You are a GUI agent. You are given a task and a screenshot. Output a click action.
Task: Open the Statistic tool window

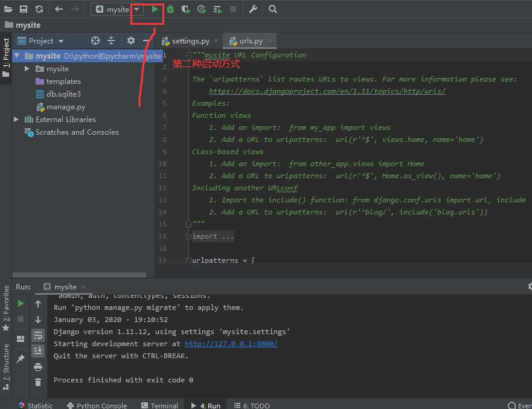36,405
